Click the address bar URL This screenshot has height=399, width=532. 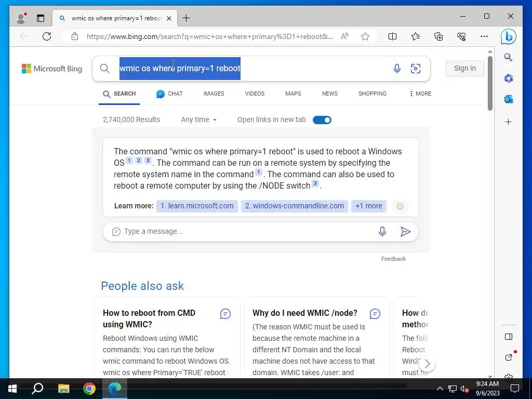coord(210,36)
